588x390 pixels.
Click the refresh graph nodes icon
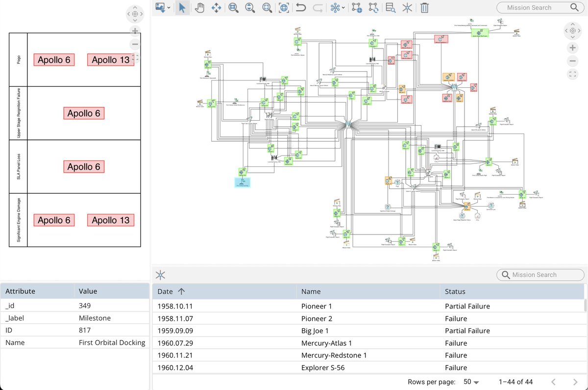373,7
